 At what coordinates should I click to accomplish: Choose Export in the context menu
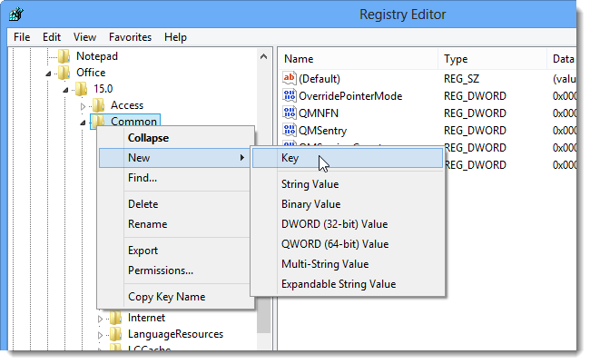pos(176,251)
